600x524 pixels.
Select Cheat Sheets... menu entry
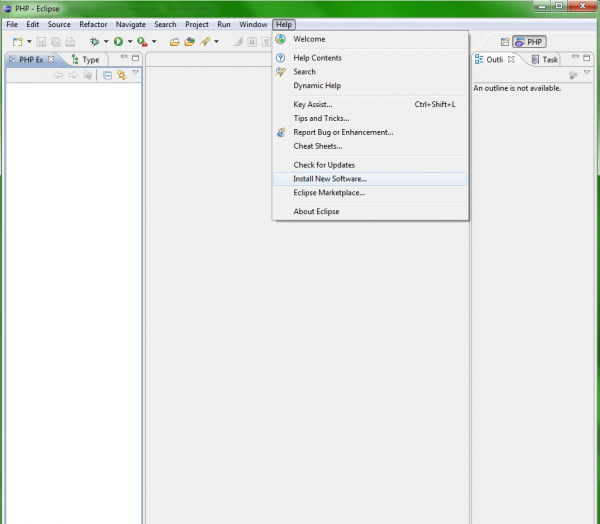click(370, 146)
